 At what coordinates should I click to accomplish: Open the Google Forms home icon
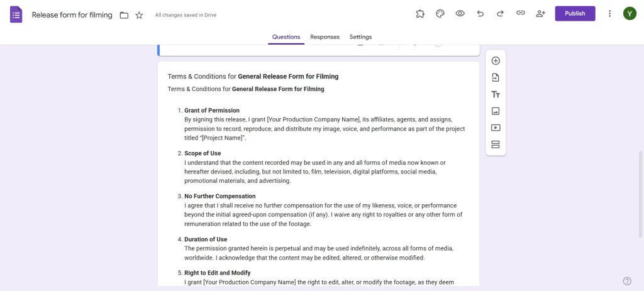point(16,15)
